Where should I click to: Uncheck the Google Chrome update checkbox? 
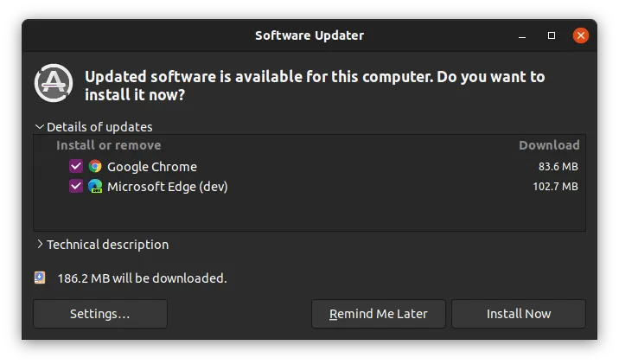tap(76, 167)
